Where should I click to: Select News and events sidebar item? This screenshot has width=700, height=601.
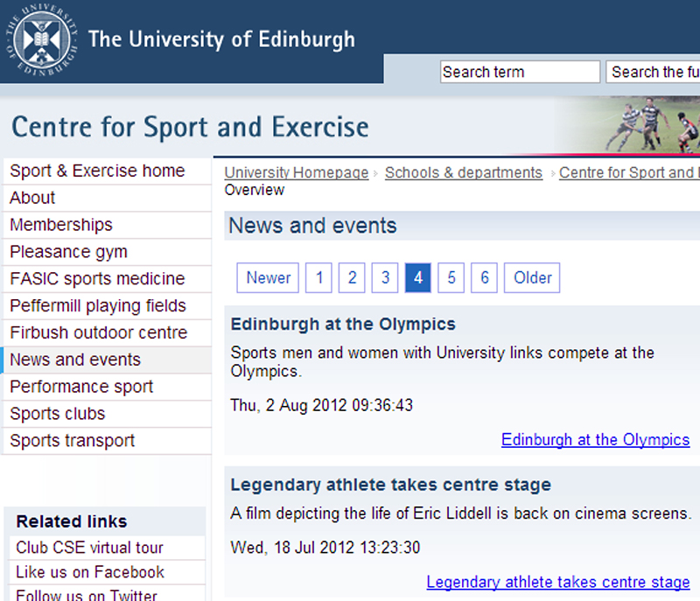(107, 360)
